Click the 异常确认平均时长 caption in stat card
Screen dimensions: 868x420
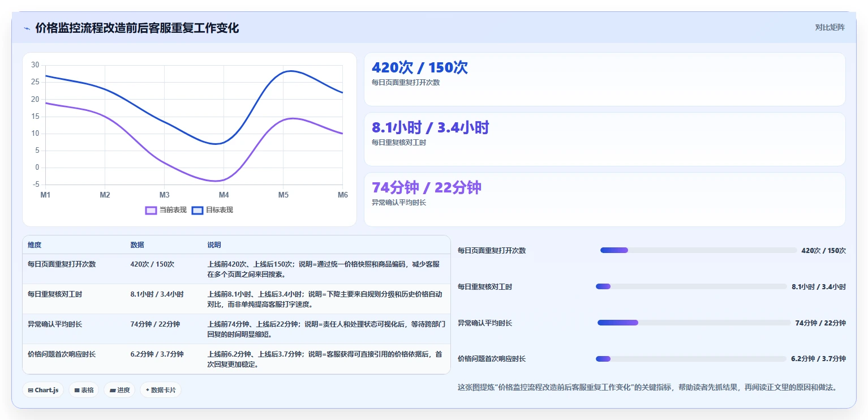point(399,203)
